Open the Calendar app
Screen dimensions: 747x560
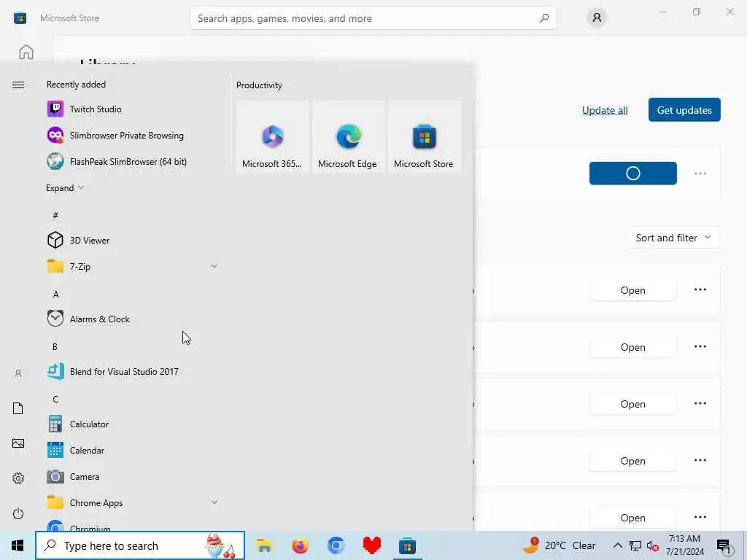click(x=133, y=451)
